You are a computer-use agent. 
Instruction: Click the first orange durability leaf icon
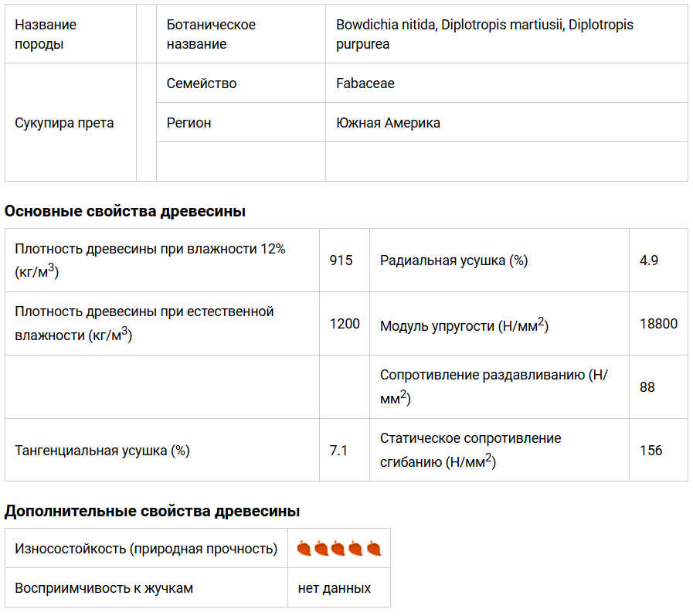click(304, 548)
